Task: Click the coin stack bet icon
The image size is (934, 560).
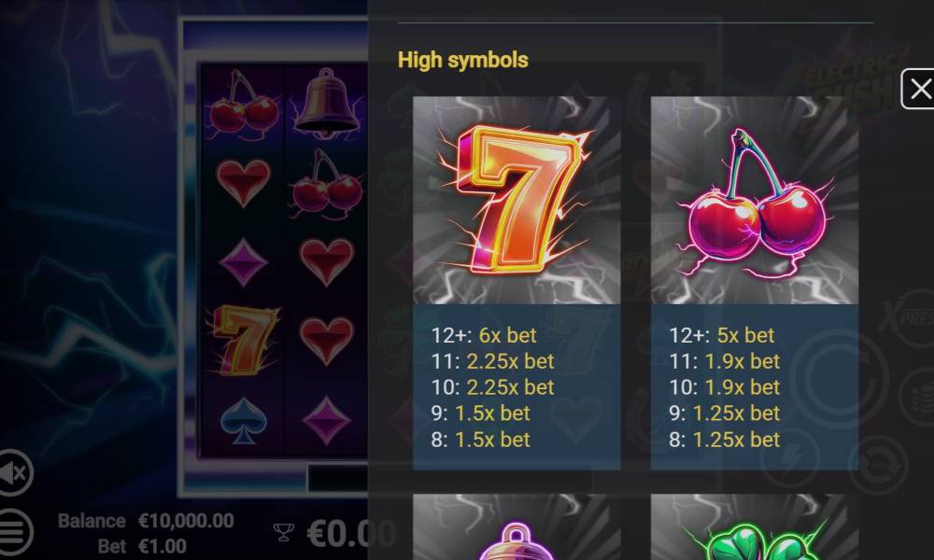Action: click(920, 397)
